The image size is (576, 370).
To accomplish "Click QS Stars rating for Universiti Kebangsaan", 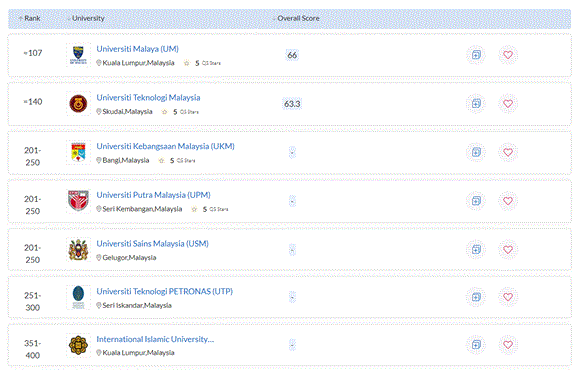I will point(177,161).
